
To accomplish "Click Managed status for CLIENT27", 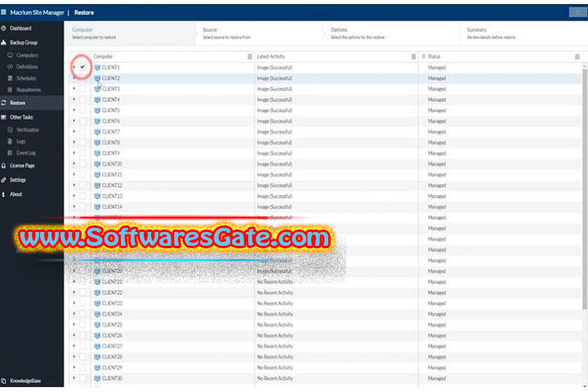I will click(437, 346).
